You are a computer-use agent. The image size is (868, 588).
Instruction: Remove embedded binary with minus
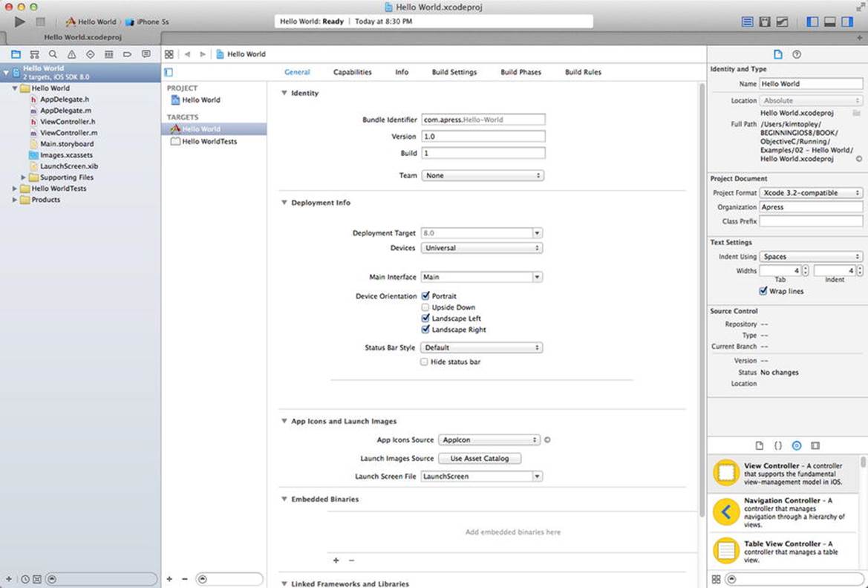coord(351,561)
